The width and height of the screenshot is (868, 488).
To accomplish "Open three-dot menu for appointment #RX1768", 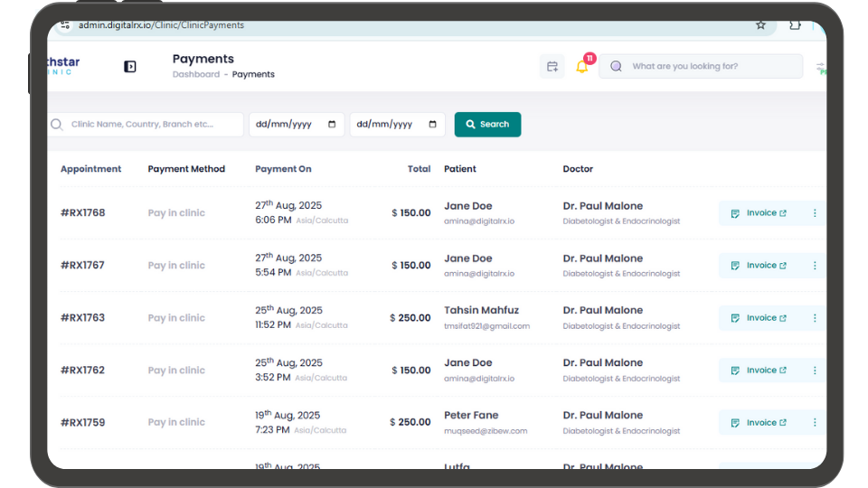I will pos(815,213).
